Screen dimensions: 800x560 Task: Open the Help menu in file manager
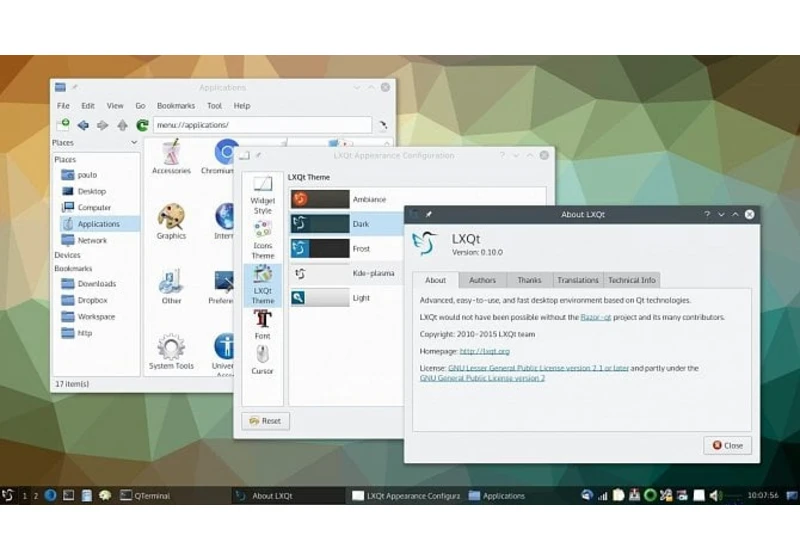[242, 106]
